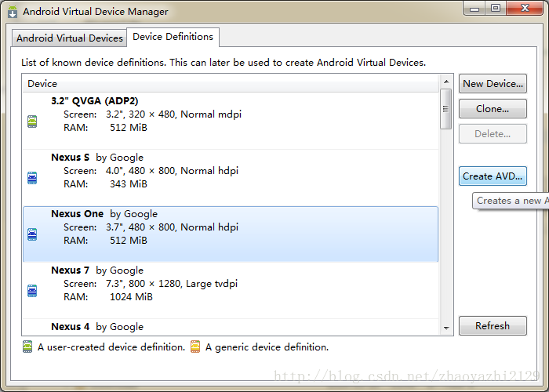Minimize the Android Virtual Device Manager window
The image size is (549, 392).
click(x=474, y=9)
